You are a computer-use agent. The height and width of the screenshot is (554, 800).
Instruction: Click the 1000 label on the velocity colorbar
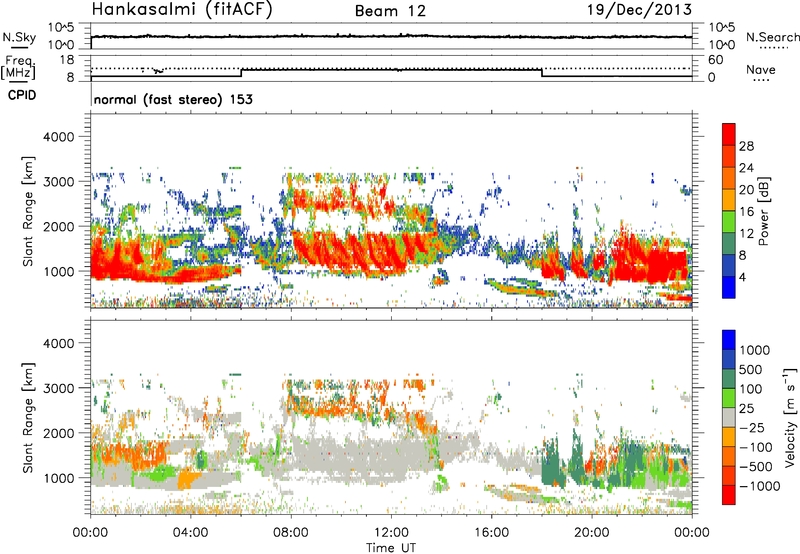click(x=755, y=350)
